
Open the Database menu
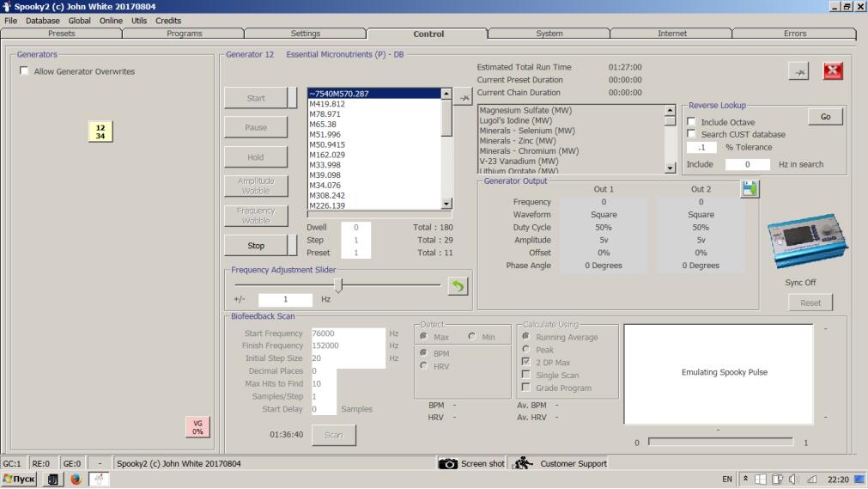tap(43, 21)
